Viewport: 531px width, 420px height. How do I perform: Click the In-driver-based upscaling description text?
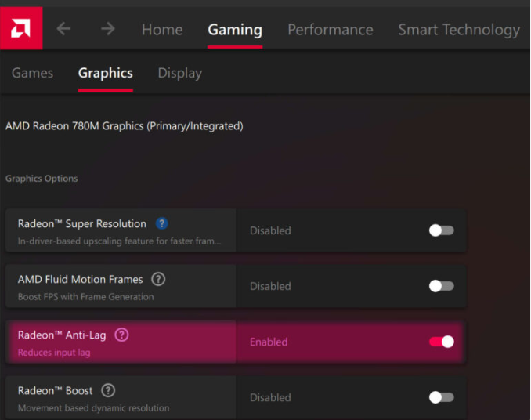point(119,241)
